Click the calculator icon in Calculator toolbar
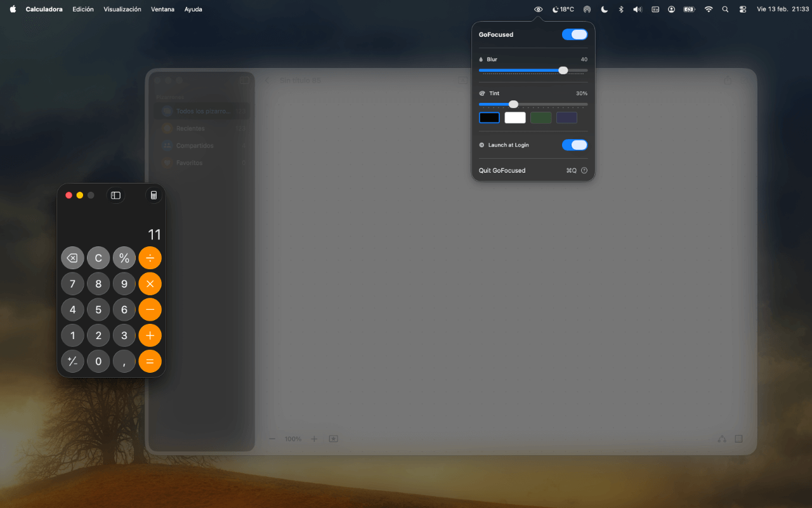The image size is (812, 508). 154,195
